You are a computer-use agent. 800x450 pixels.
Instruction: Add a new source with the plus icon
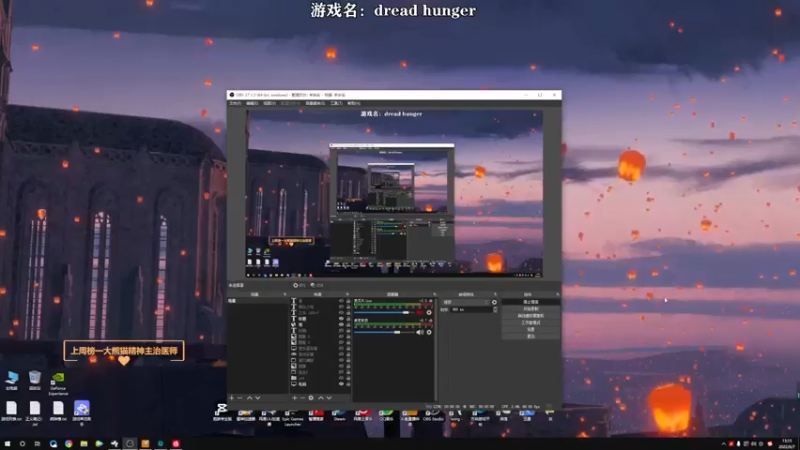pyautogui.click(x=294, y=397)
